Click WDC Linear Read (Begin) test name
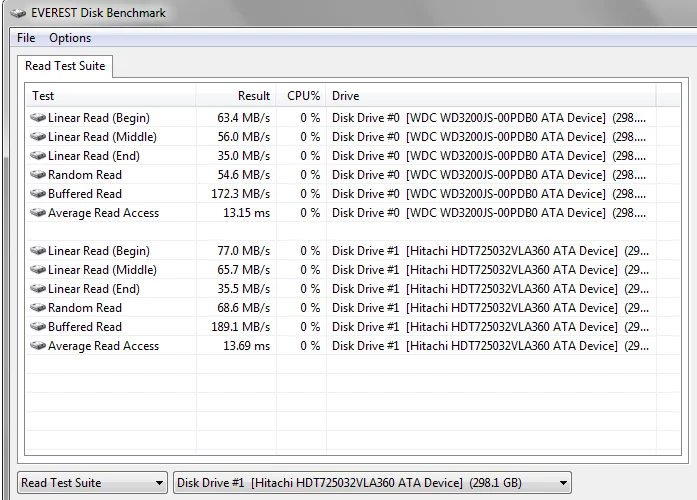Screen dimensions: 697x500 click(99, 118)
